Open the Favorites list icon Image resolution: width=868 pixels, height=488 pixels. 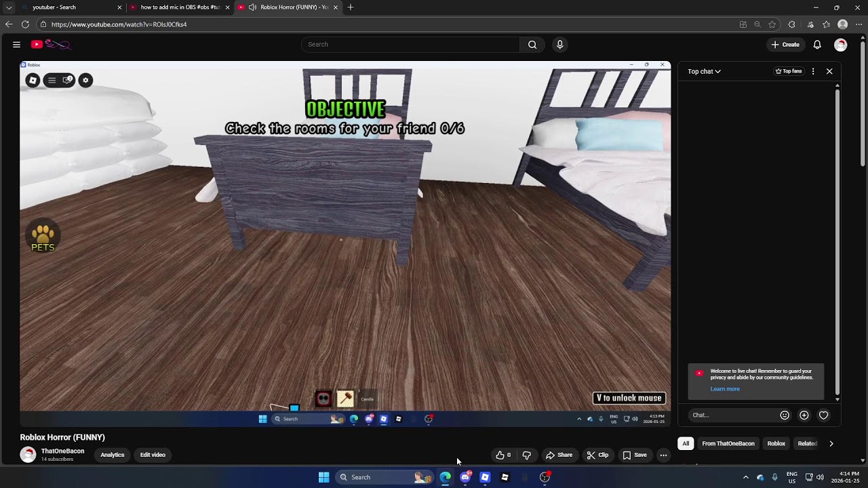tap(826, 24)
